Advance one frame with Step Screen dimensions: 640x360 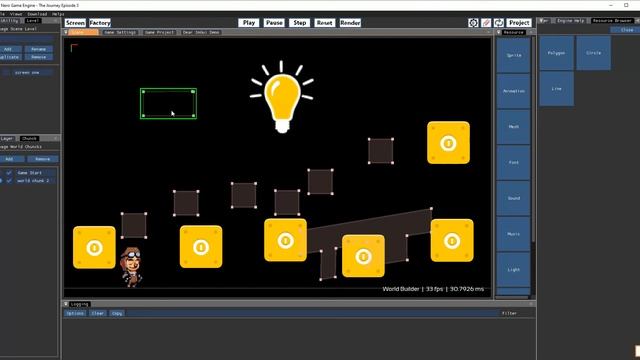300,23
